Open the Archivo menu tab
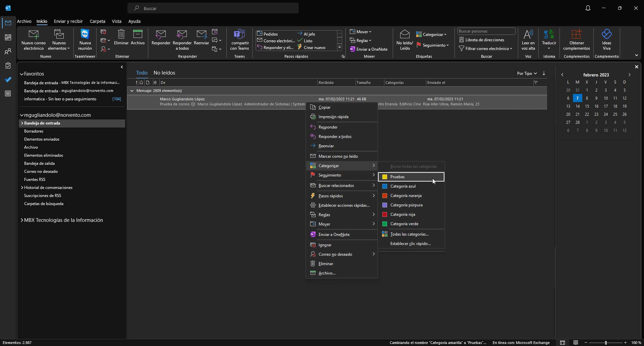The width and height of the screenshot is (644, 346). click(x=24, y=21)
